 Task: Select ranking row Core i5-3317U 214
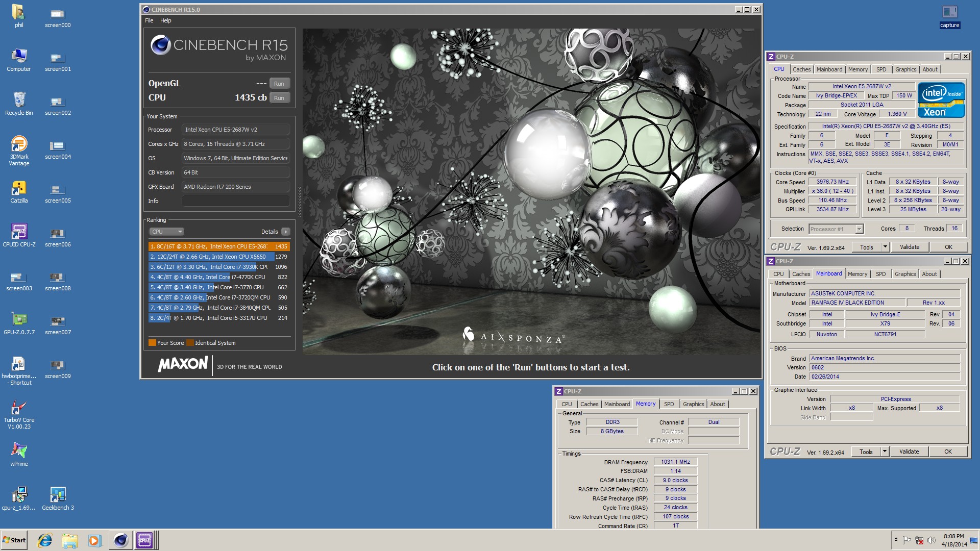219,318
